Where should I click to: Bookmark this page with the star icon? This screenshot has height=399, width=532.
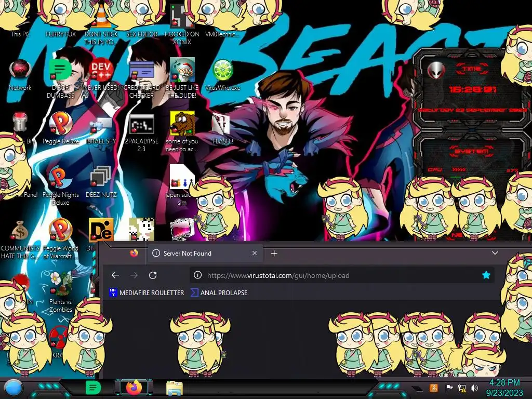click(x=486, y=275)
